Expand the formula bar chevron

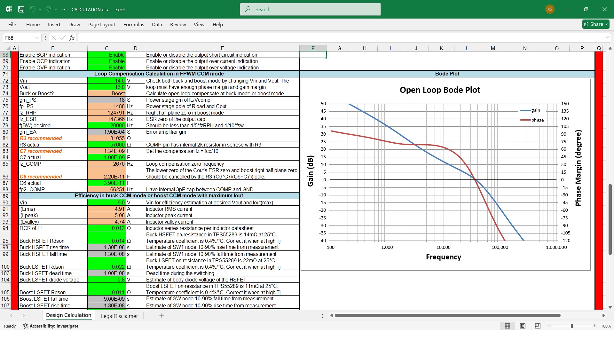(607, 37)
